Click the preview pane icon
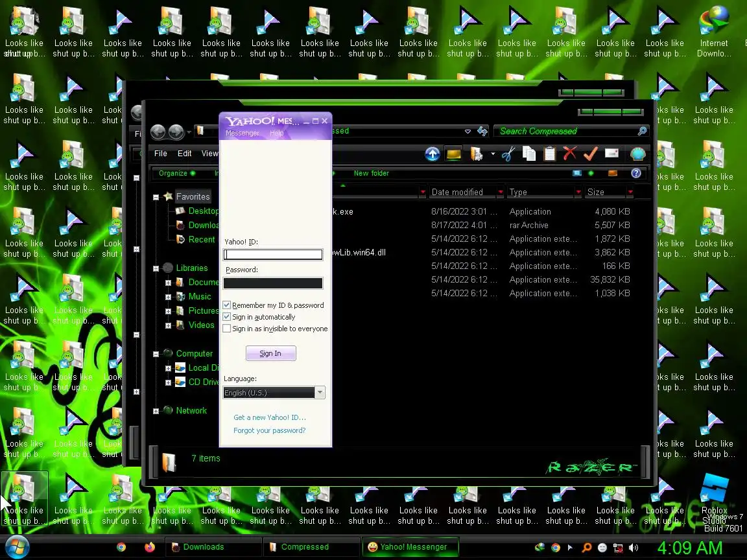 613,173
